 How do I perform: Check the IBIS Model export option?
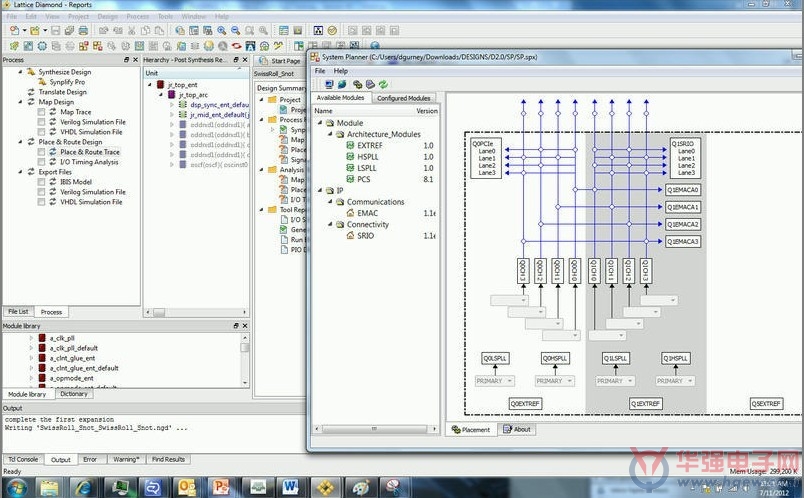[x=42, y=182]
